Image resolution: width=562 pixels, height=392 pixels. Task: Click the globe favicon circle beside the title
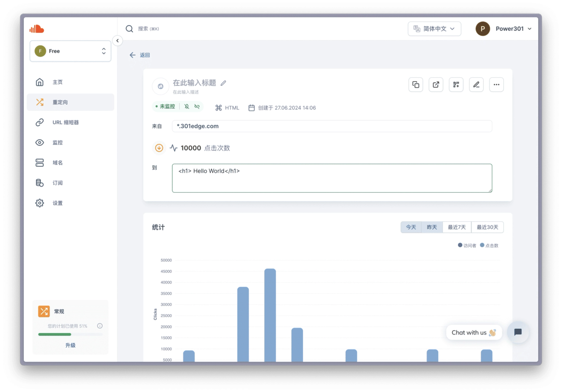pos(161,86)
